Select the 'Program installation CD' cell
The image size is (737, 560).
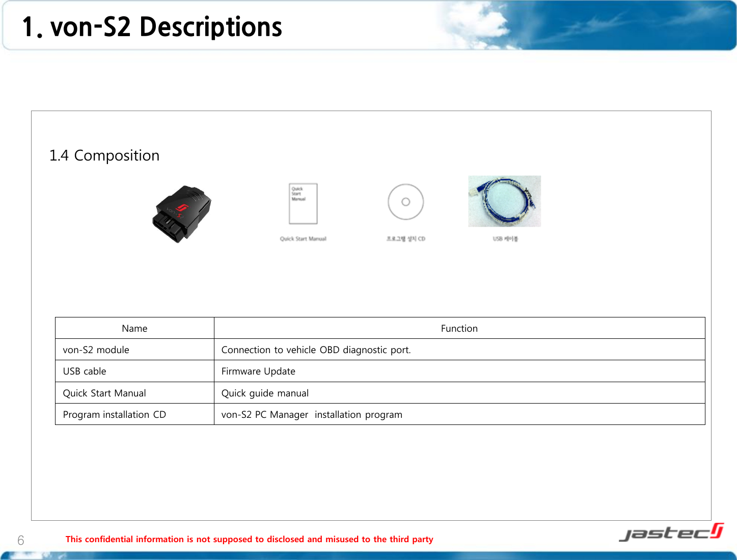(x=134, y=414)
